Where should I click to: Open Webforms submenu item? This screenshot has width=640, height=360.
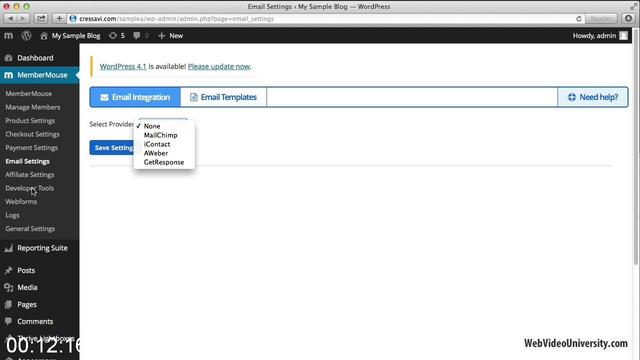pos(21,202)
